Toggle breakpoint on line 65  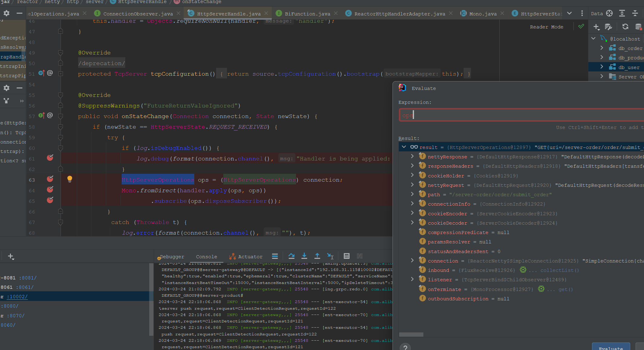[50, 200]
